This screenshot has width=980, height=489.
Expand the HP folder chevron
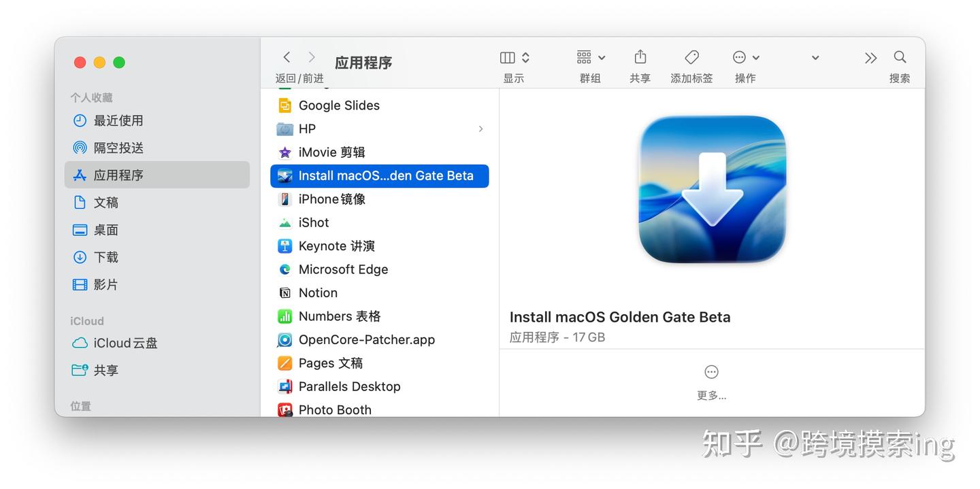tap(480, 129)
